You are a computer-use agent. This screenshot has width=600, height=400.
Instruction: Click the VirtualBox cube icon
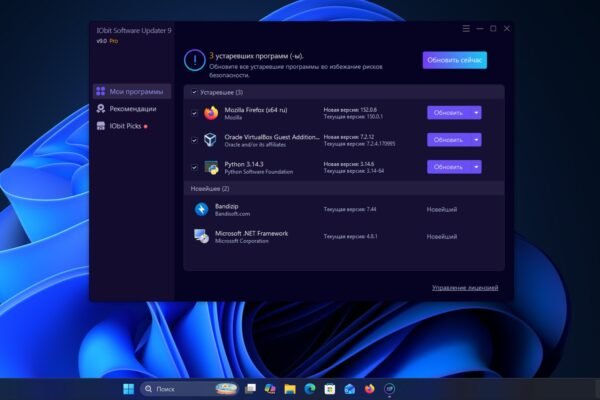click(210, 140)
